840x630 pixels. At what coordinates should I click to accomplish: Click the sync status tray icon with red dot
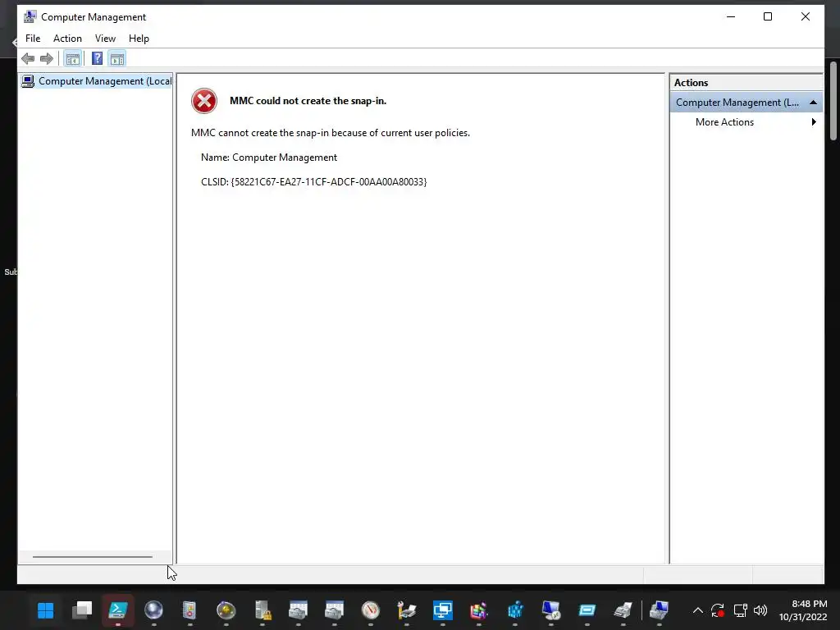[718, 610]
